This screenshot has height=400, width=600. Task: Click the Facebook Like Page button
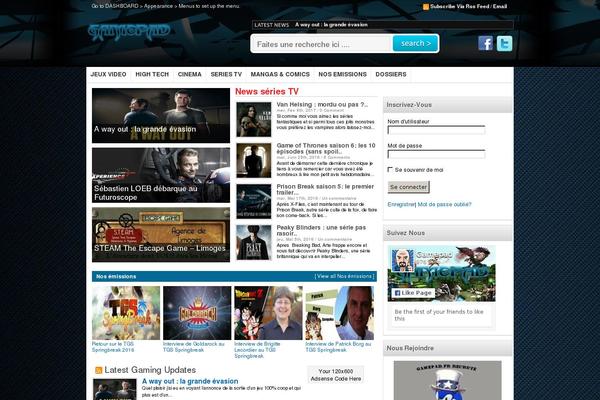click(x=413, y=293)
